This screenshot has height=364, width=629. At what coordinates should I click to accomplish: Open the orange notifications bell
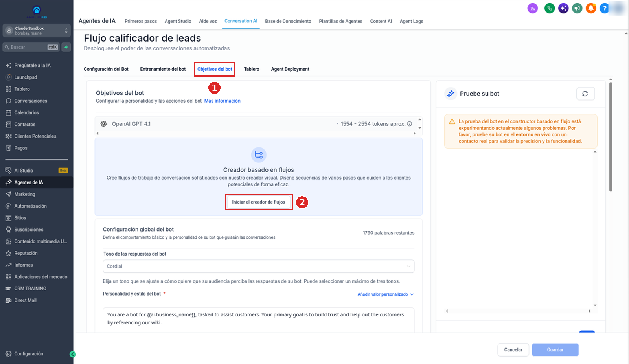pyautogui.click(x=591, y=8)
